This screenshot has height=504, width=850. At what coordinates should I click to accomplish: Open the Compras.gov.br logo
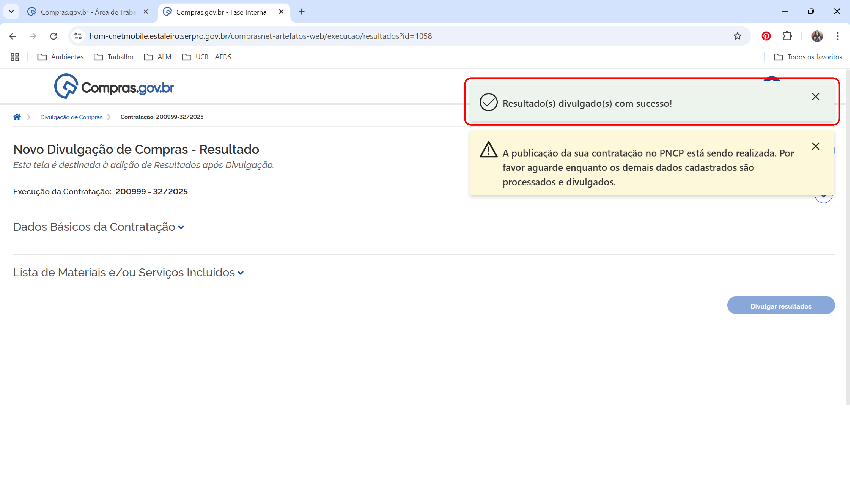114,86
